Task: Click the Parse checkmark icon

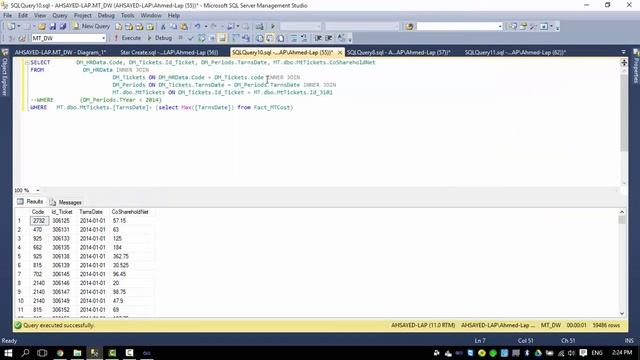Action: 191,38
